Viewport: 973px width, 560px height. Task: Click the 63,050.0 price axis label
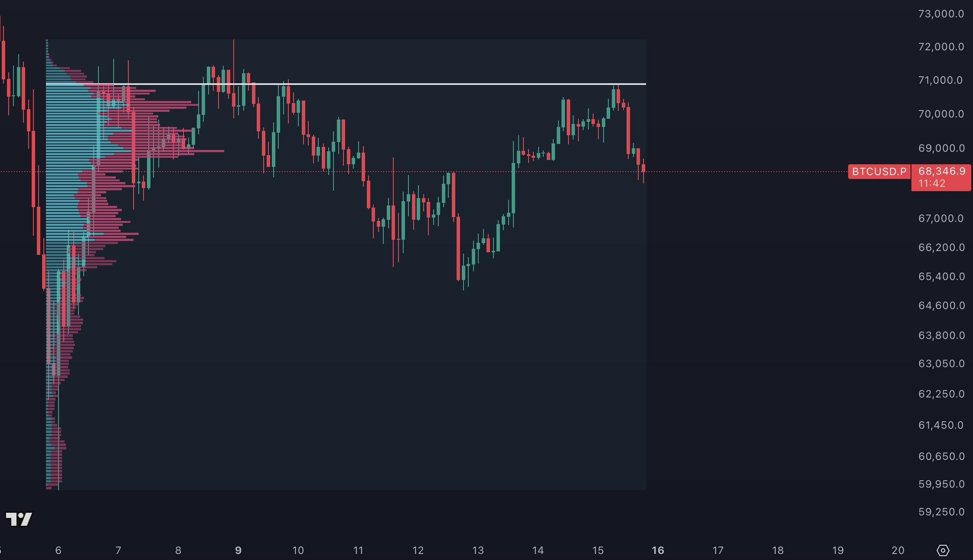941,364
